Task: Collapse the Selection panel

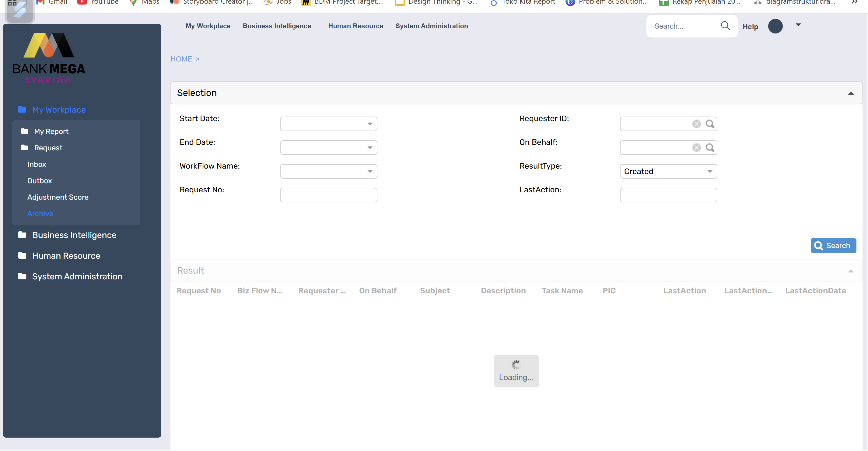Action: pyautogui.click(x=850, y=93)
